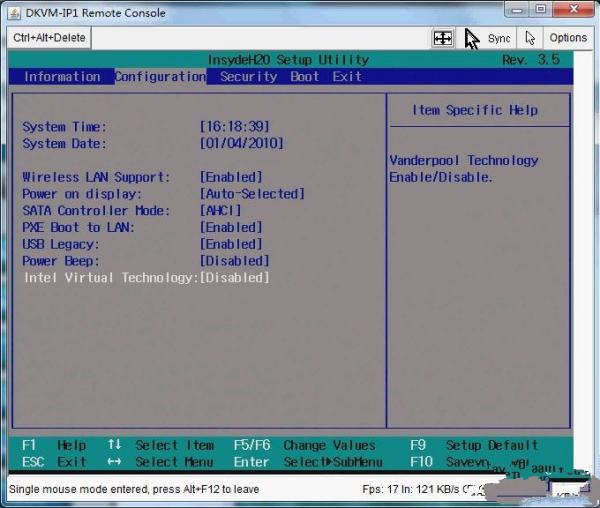The width and height of the screenshot is (600, 508).
Task: Select the System Date value
Action: point(242,144)
